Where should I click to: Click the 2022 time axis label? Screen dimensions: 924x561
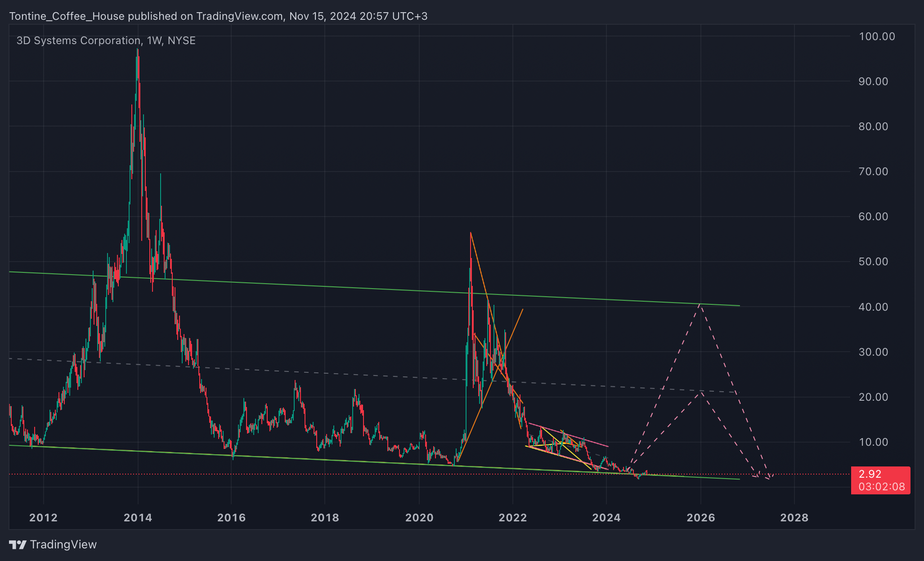[513, 518]
